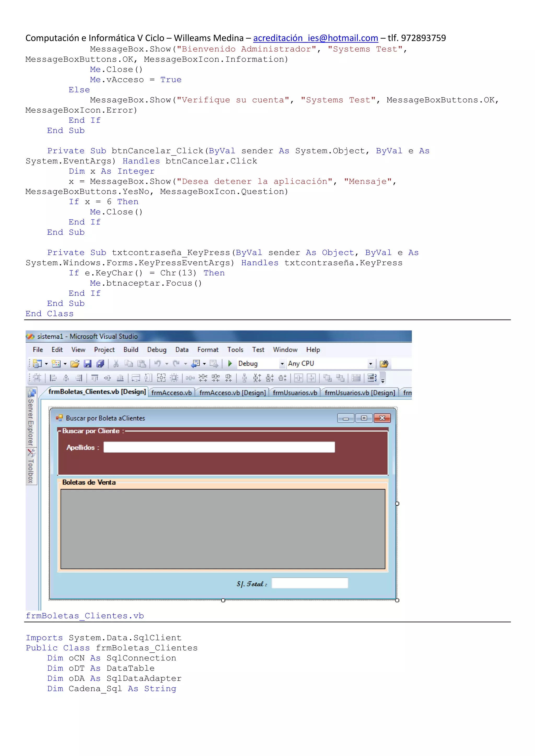Click the acreditación_ies@hotmail.com email link

[x=315, y=38]
